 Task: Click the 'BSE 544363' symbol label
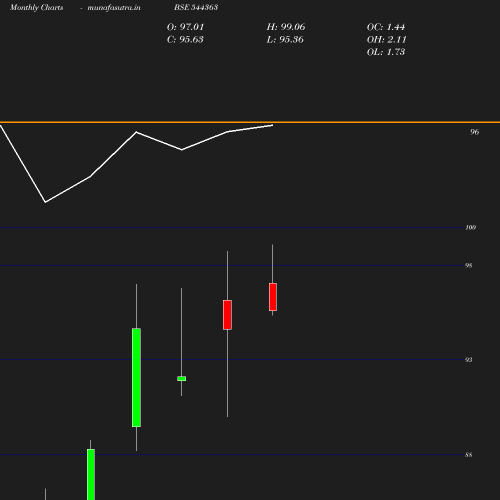(196, 7)
